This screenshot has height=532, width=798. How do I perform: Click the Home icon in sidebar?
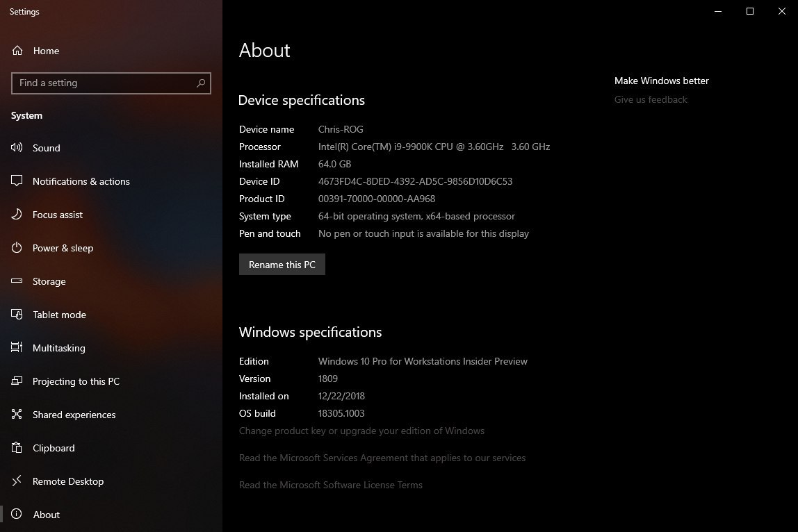click(17, 51)
